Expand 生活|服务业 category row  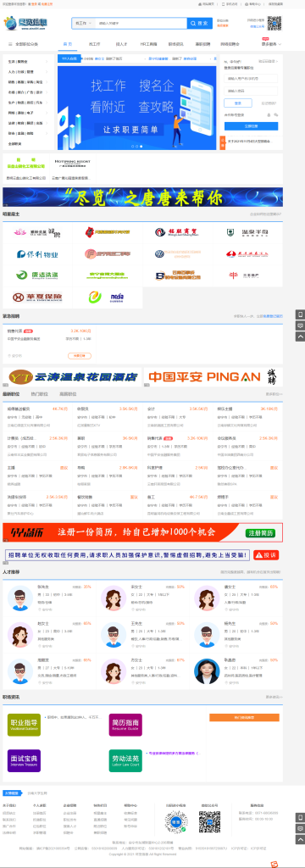click(28, 61)
